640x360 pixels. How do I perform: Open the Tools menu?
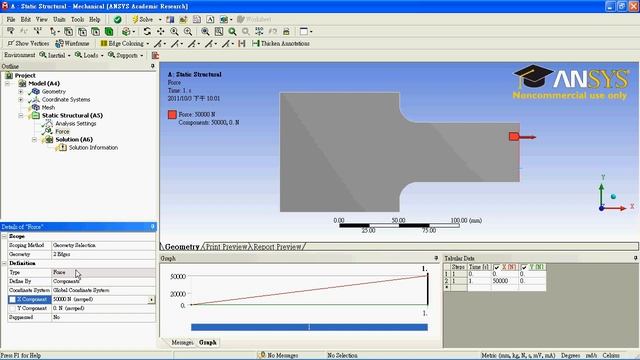(x=77, y=19)
